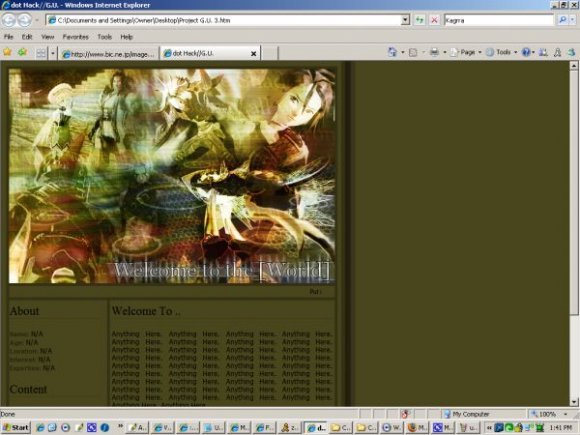580x435 pixels.
Task: Open the Help menu
Action: coord(126,37)
